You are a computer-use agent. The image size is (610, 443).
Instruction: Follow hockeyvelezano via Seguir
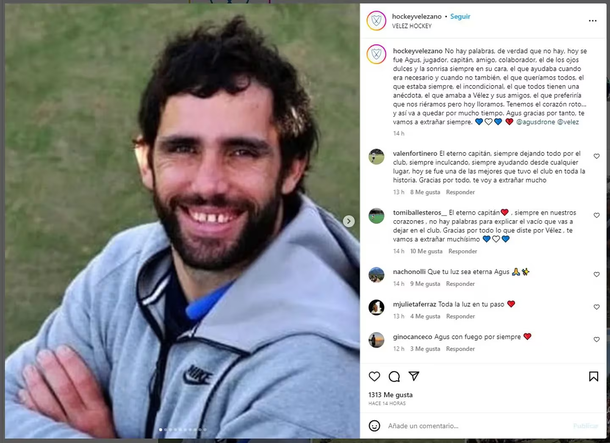tap(460, 16)
